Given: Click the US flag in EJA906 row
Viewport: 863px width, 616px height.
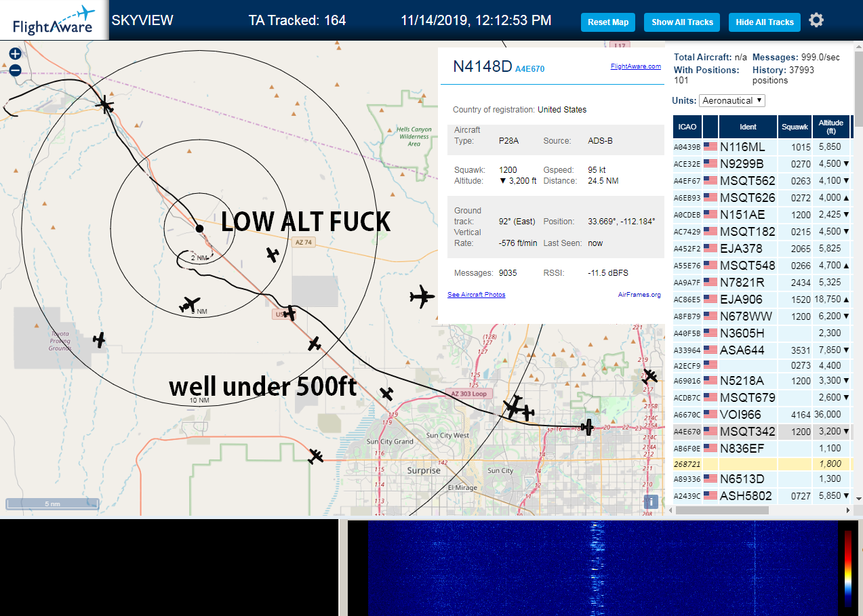Looking at the screenshot, I should (x=710, y=299).
